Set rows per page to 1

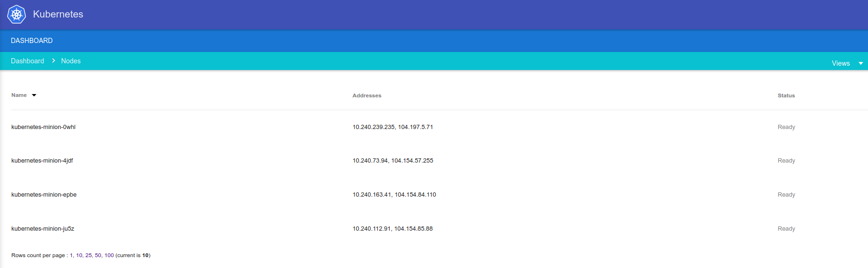coord(71,255)
